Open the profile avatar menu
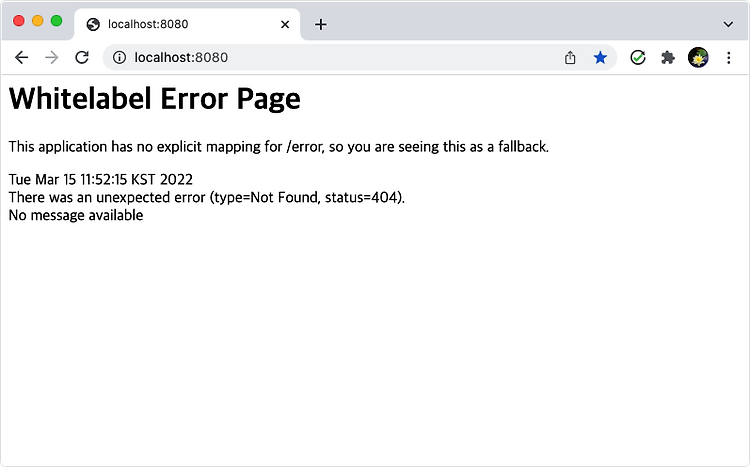 click(x=698, y=57)
